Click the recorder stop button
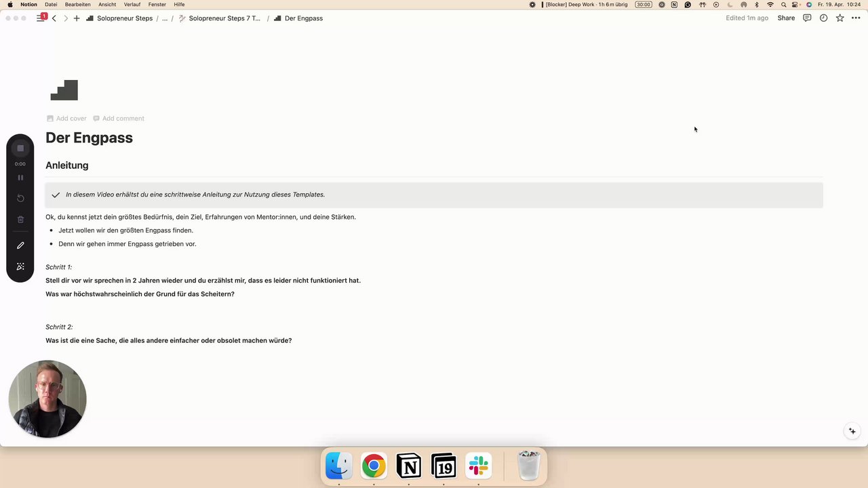Screen dimensions: 868x488 tap(20, 148)
